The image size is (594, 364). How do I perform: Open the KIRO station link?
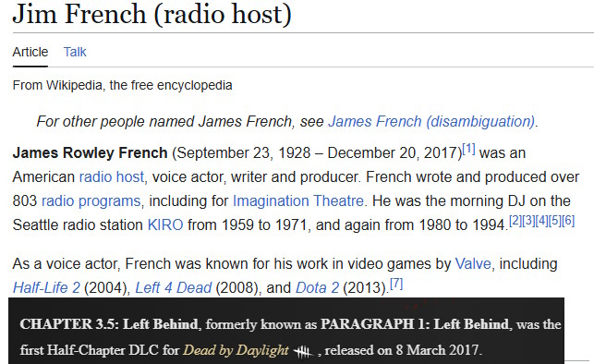tap(165, 225)
